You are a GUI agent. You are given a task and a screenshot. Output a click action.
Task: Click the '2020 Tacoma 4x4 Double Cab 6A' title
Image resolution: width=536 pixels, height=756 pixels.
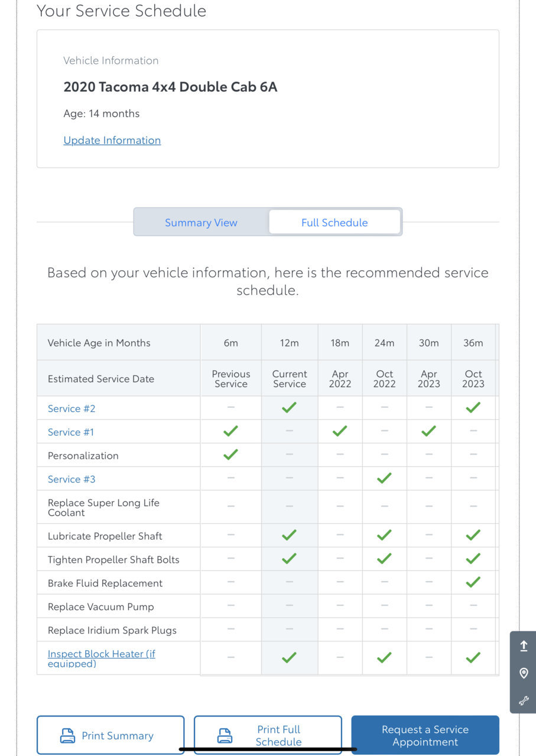click(170, 87)
